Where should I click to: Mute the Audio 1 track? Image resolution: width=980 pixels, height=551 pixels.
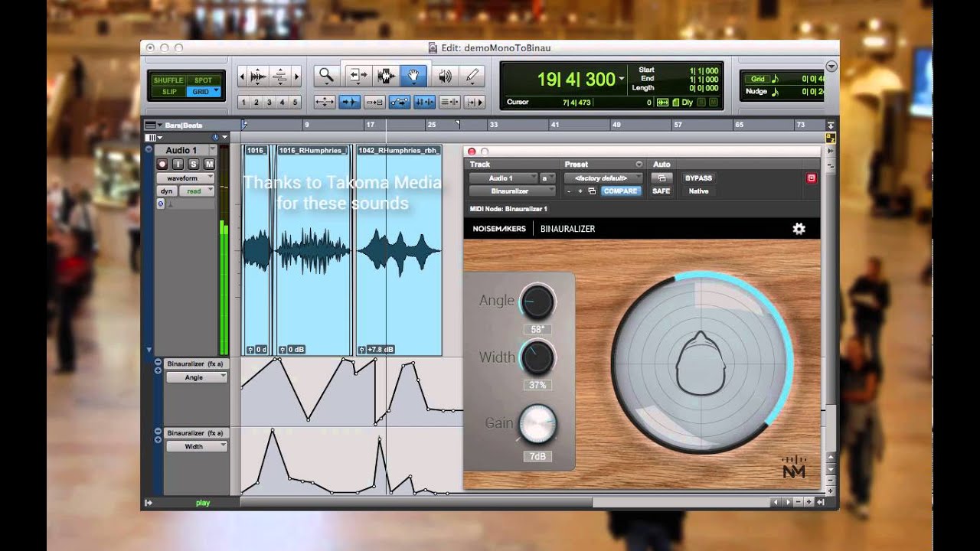pyautogui.click(x=209, y=164)
